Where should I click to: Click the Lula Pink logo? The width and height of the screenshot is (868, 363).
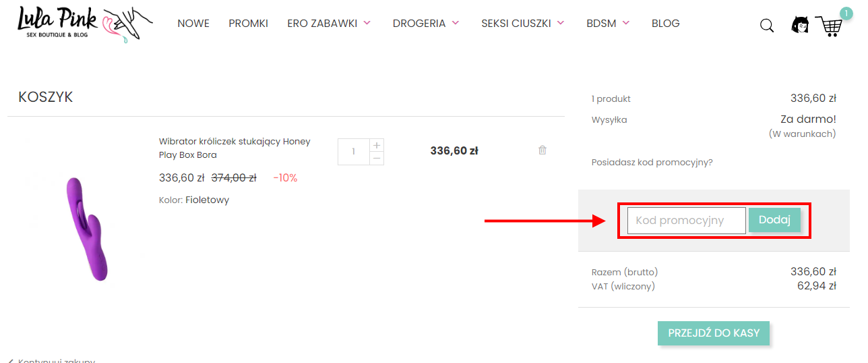pos(86,24)
